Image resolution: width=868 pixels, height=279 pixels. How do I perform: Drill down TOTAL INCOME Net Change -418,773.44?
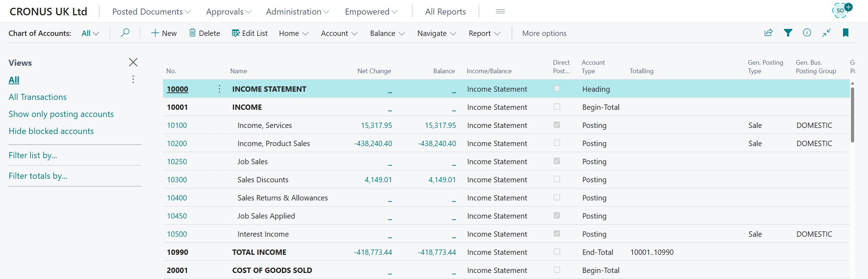[373, 252]
